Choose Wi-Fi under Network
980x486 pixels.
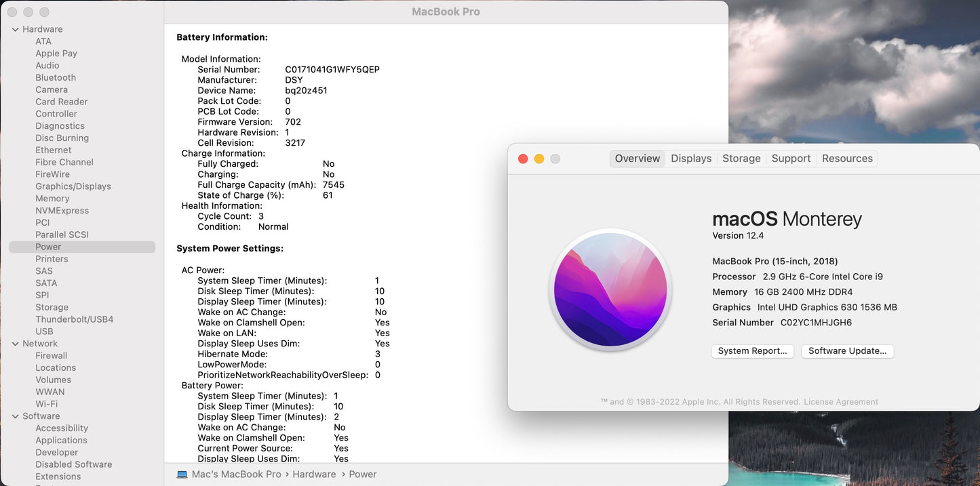pyautogui.click(x=47, y=404)
